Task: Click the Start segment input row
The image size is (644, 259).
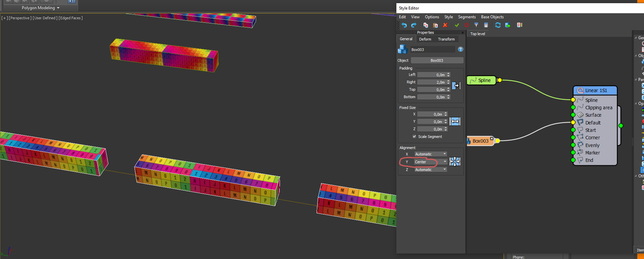Action: click(595, 130)
